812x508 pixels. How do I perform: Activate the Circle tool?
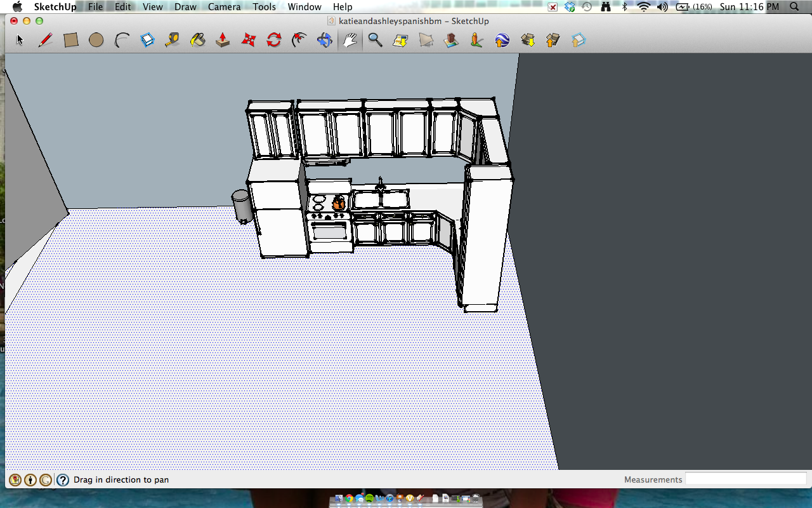[96, 40]
